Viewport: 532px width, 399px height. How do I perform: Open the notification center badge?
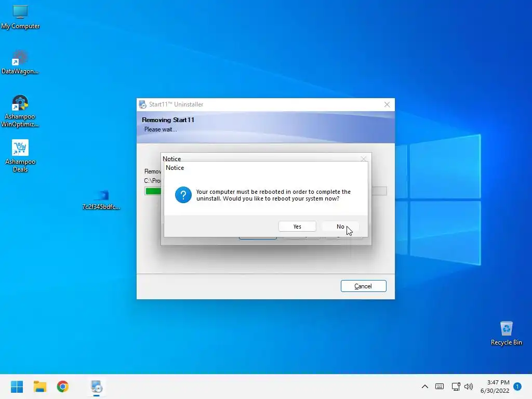point(517,387)
